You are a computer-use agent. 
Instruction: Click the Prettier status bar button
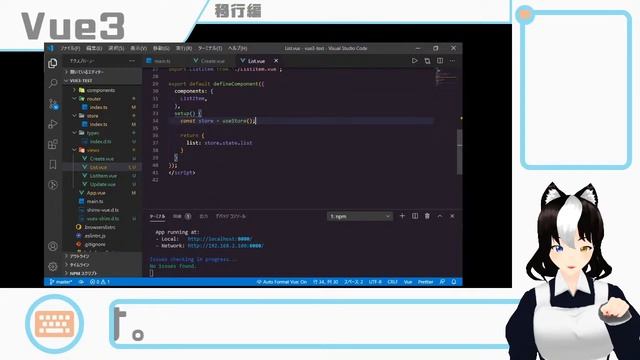tap(425, 282)
